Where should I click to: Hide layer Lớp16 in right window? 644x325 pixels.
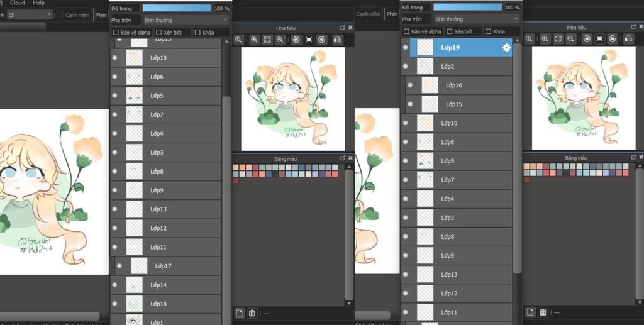point(410,85)
